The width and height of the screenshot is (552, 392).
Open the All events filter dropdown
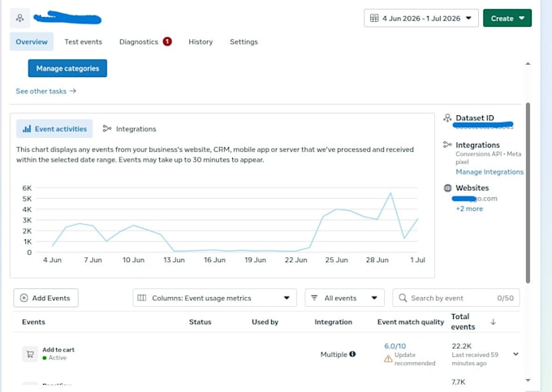pyautogui.click(x=345, y=298)
